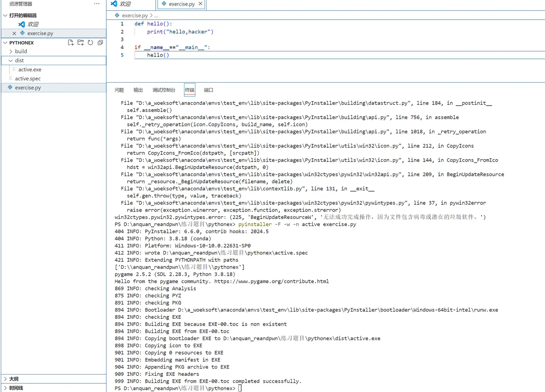Switch to the 问题 problems tab
Screen dimensions: 545x392
pyautogui.click(x=119, y=90)
